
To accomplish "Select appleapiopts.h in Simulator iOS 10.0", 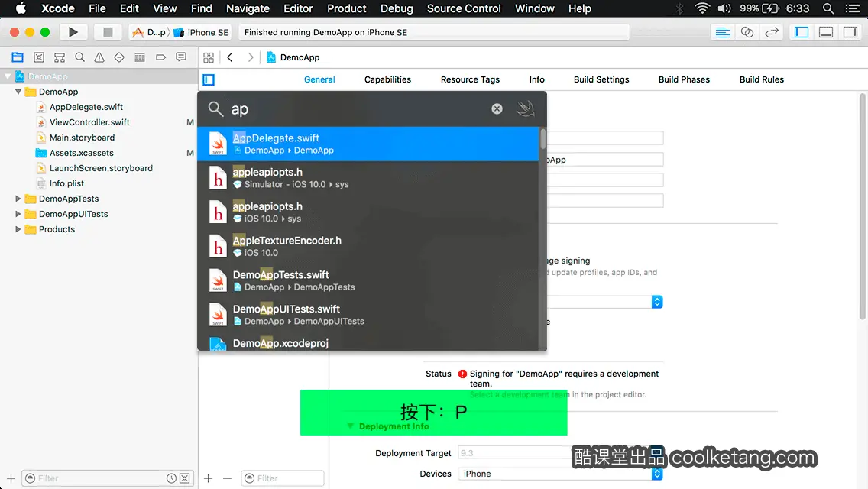I will [368, 178].
